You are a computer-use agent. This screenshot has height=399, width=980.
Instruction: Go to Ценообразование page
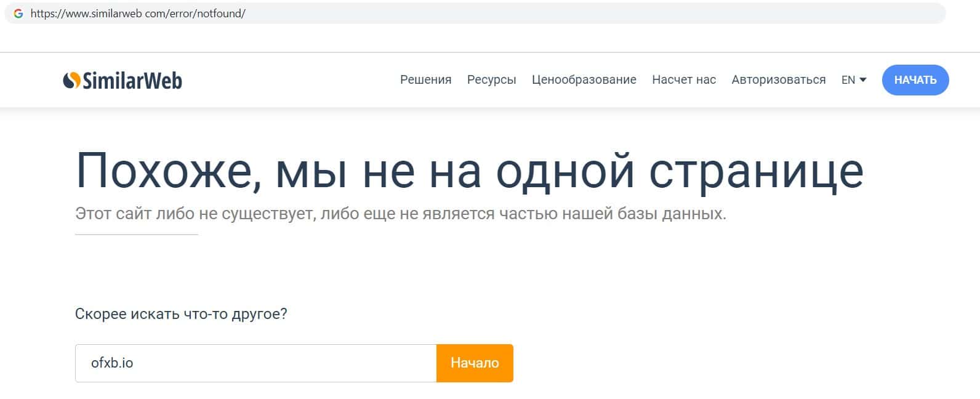point(584,79)
